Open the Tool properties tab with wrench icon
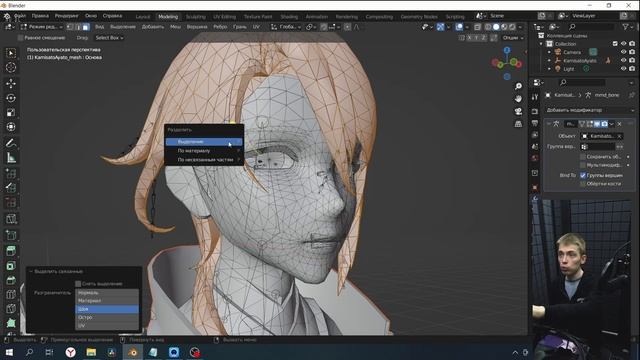The height and width of the screenshot is (360, 640). pyautogui.click(x=535, y=97)
